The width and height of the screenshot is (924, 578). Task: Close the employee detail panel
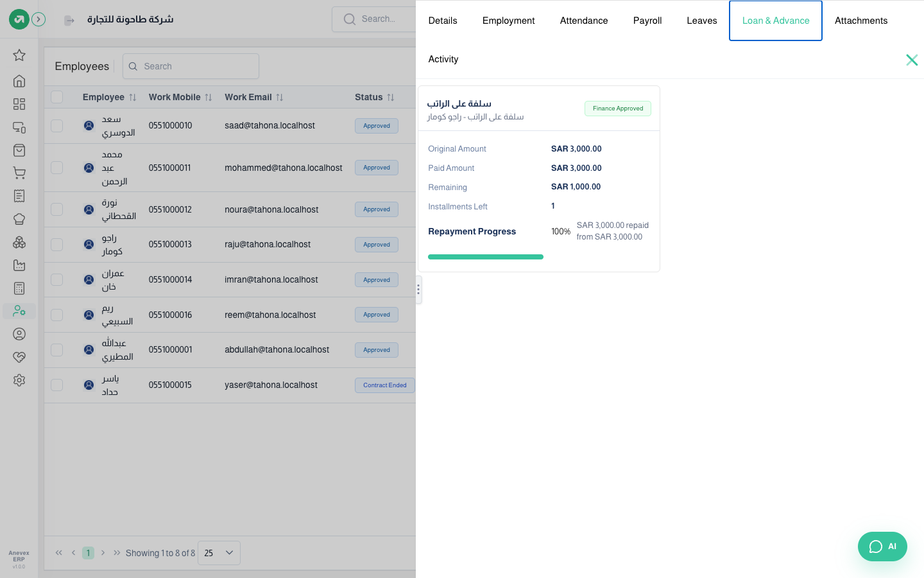pyautogui.click(x=912, y=60)
